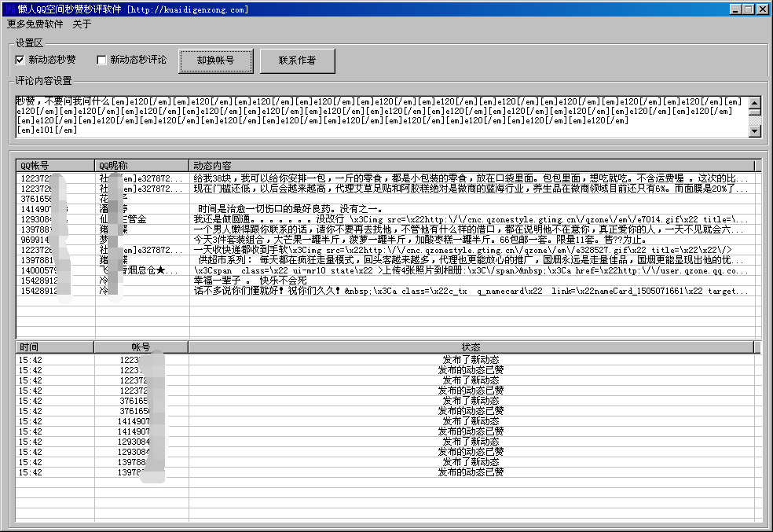Enable the 新动态秒评论 checkbox
773x532 pixels.
click(101, 60)
